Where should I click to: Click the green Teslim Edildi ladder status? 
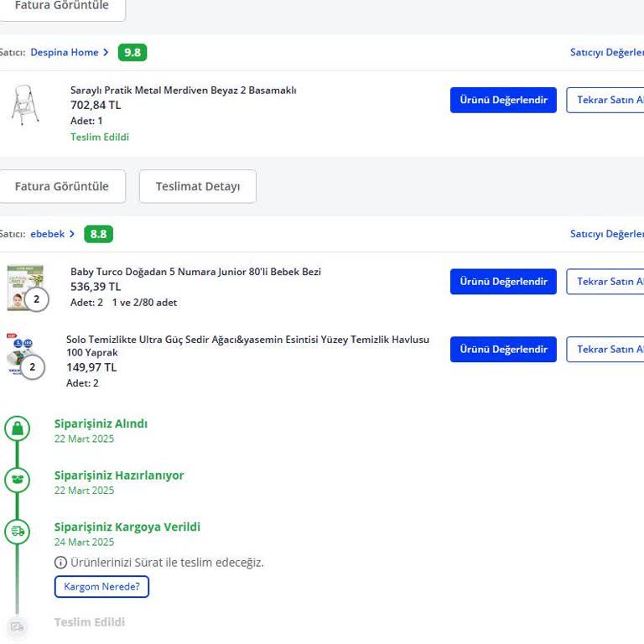tap(100, 137)
